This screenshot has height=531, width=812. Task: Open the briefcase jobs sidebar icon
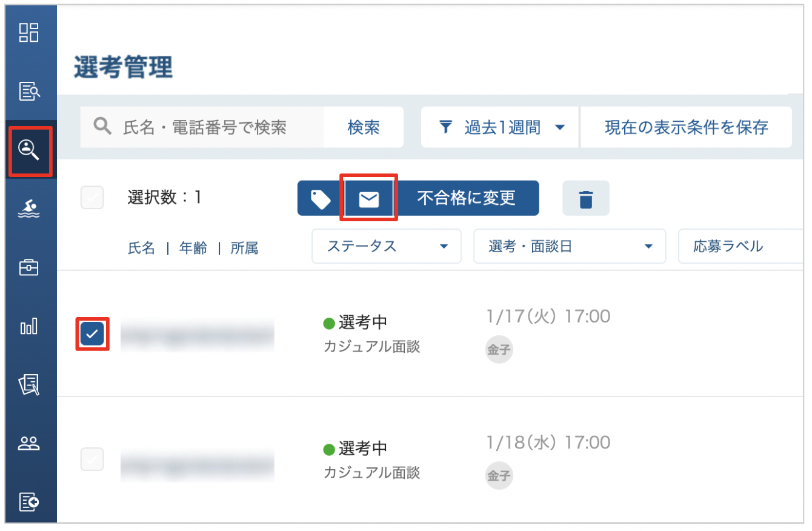point(29,267)
